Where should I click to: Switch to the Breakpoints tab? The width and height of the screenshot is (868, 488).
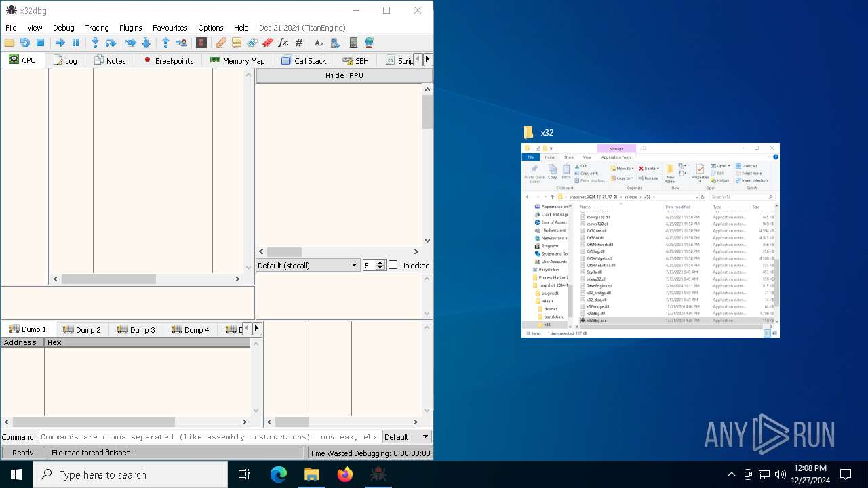[x=168, y=60]
